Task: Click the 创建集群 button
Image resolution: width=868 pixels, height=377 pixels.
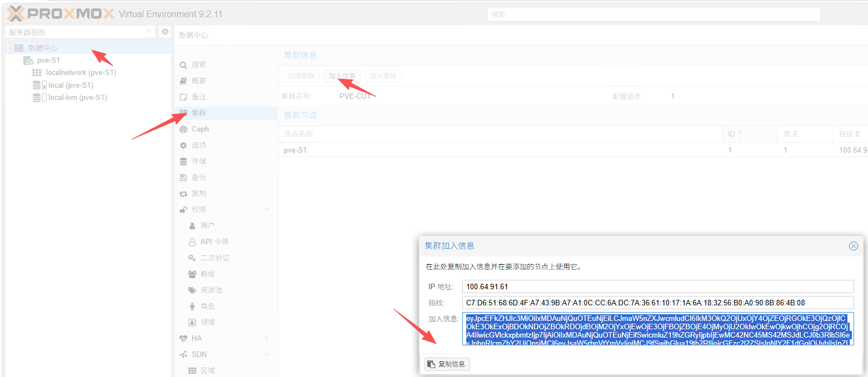Action: (301, 76)
